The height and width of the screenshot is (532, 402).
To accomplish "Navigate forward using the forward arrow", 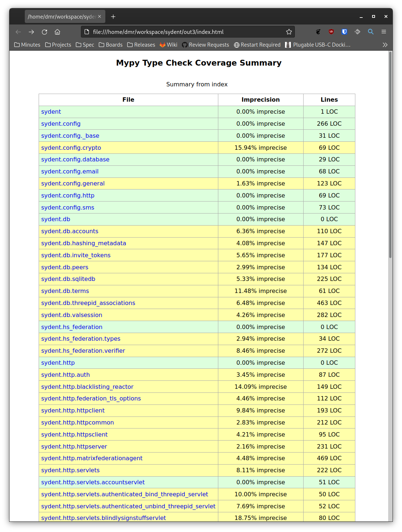I will (x=31, y=32).
